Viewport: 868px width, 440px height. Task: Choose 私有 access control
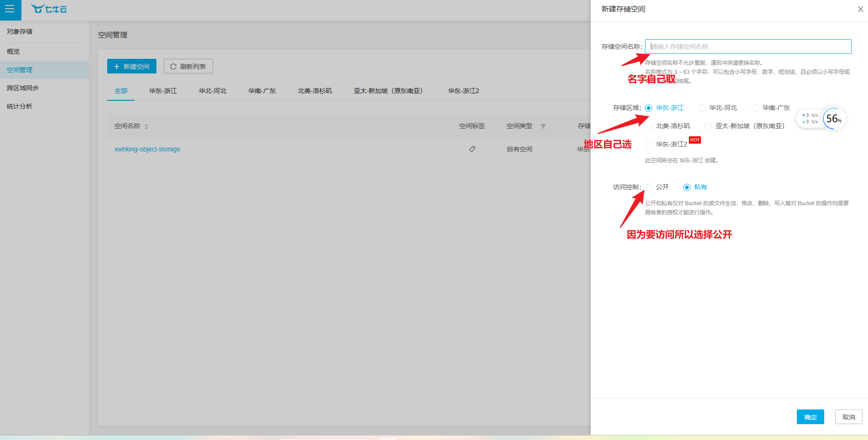pos(687,187)
